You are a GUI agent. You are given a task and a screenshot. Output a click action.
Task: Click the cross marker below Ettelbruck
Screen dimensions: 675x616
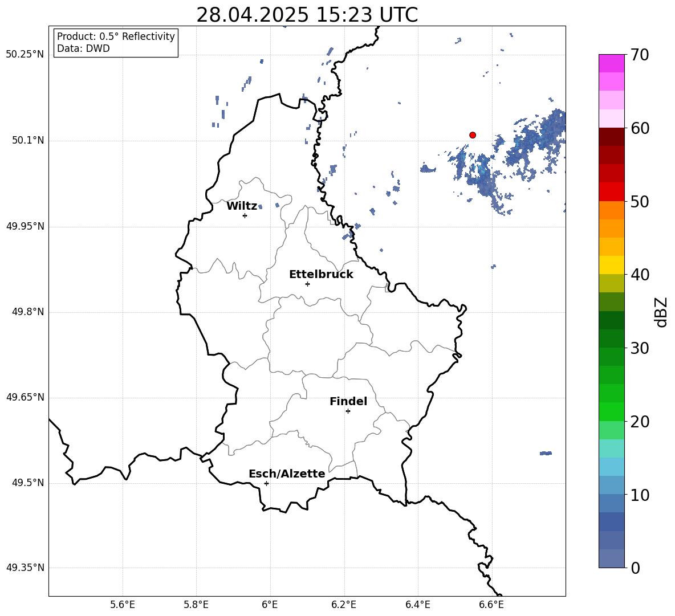(307, 284)
